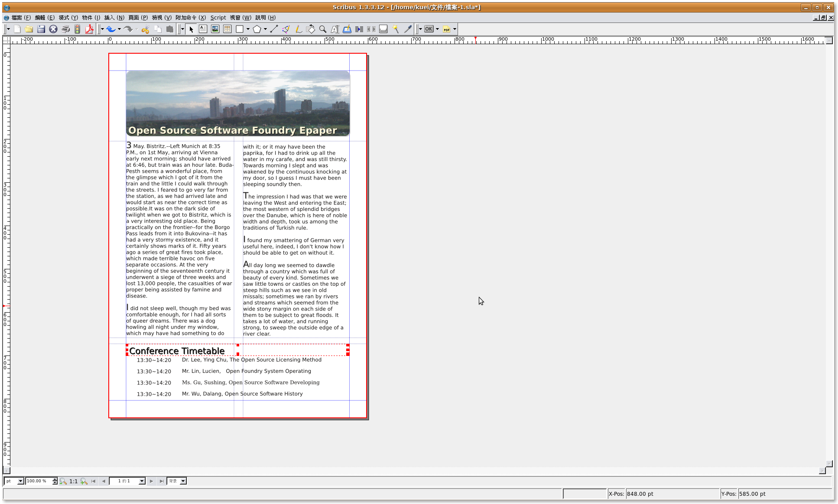Click the Eye Dropper tool
Image resolution: width=838 pixels, height=504 pixels.
(x=408, y=29)
